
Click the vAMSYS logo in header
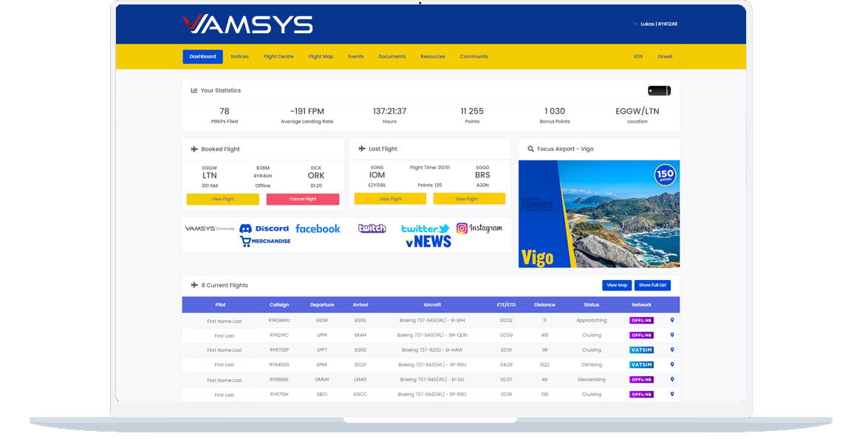pos(247,24)
